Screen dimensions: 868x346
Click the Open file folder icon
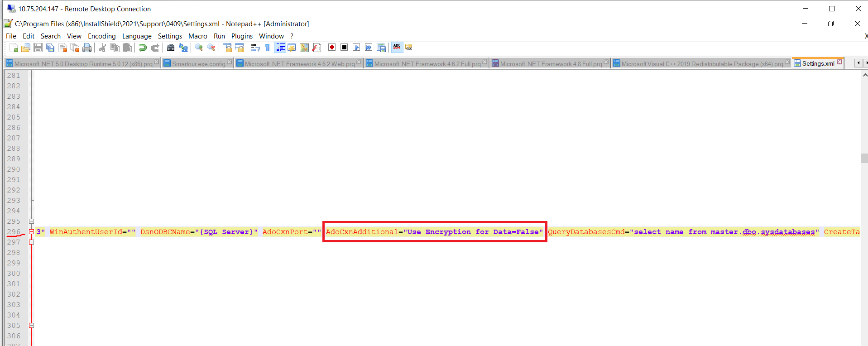[26, 48]
